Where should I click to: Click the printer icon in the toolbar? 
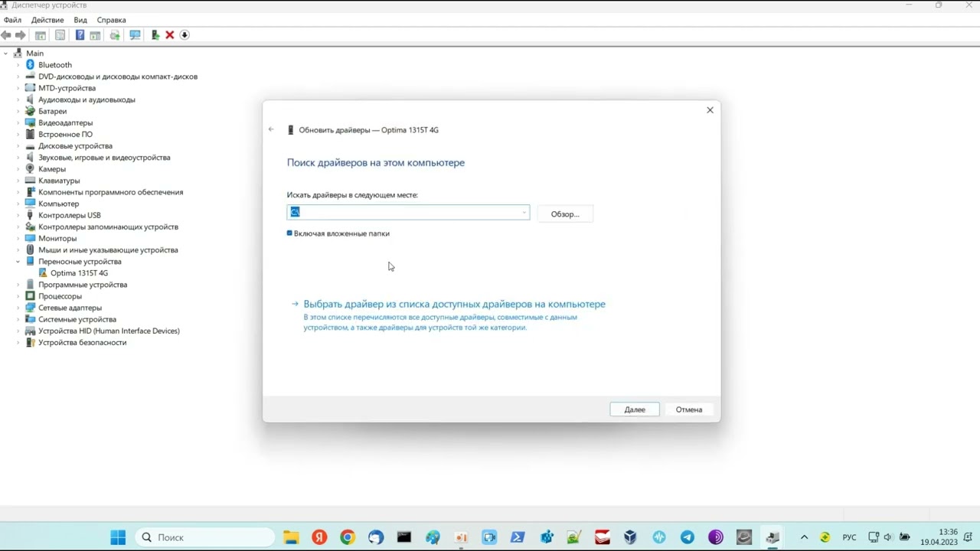115,35
